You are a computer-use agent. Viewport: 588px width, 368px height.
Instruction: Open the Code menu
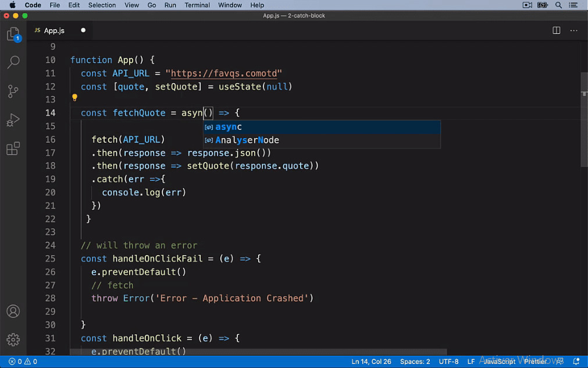click(x=33, y=5)
